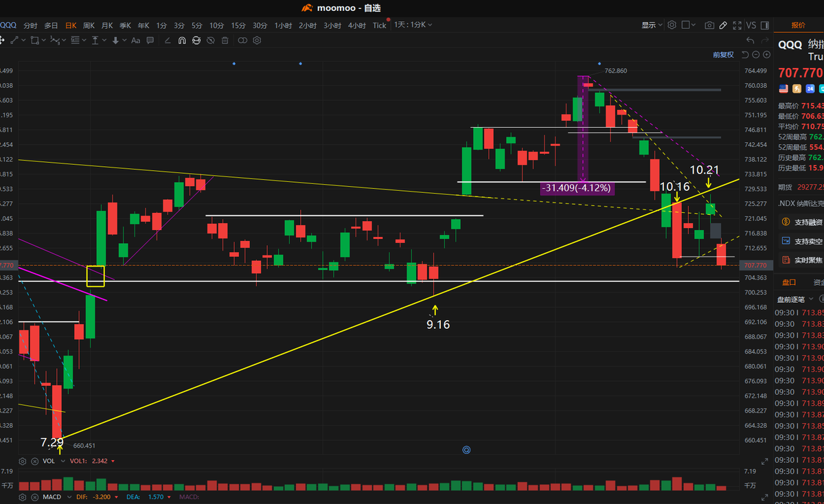Image resolution: width=824 pixels, height=504 pixels.
Task: Switch to 周K weekly candles
Action: pyautogui.click(x=89, y=25)
